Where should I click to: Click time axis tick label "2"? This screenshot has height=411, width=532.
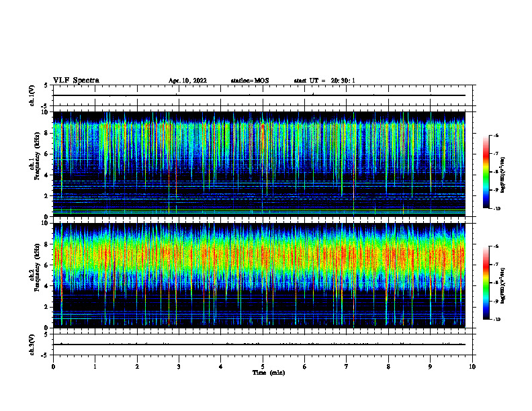pos(137,367)
